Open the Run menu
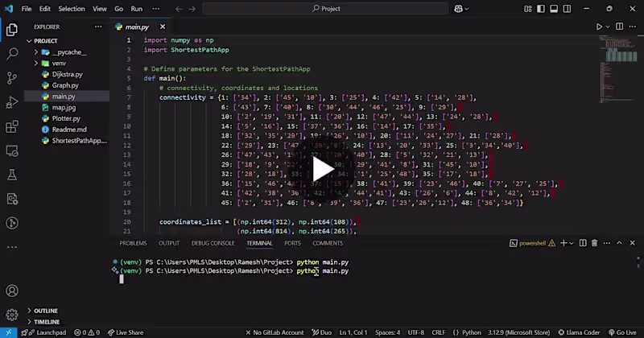The image size is (644, 338). pyautogui.click(x=137, y=9)
